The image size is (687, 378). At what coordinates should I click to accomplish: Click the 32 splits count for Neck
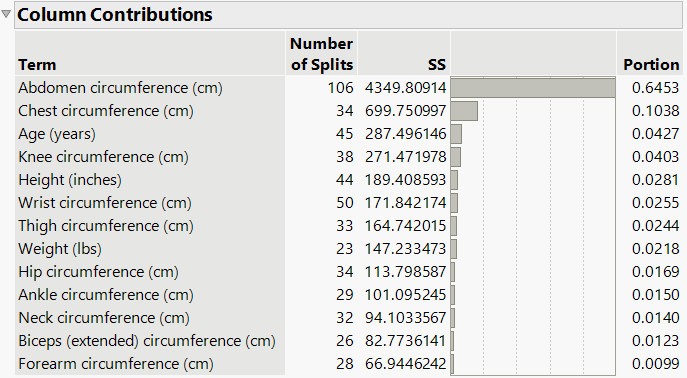pyautogui.click(x=345, y=318)
